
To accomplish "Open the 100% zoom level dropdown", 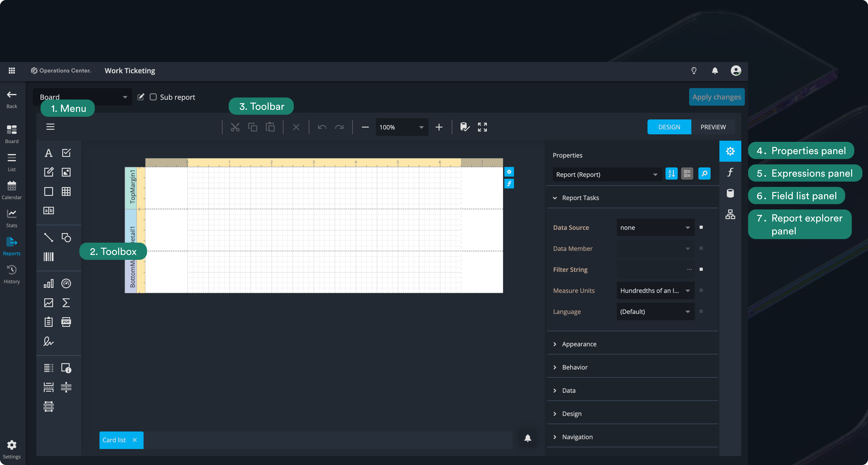I will click(x=402, y=127).
